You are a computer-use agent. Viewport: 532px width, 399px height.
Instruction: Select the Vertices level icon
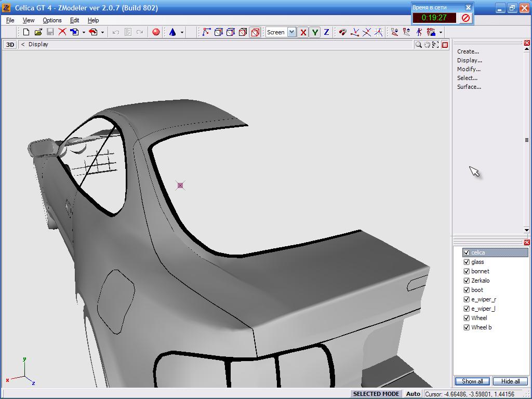[206, 32]
